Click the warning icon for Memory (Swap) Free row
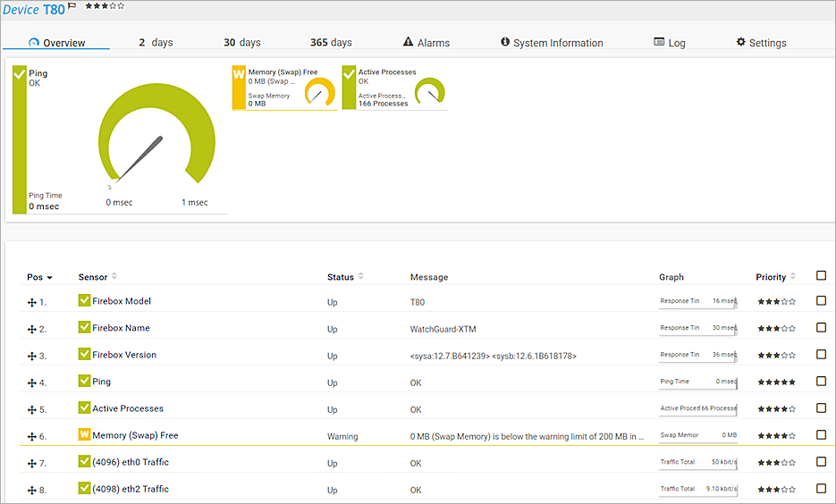This screenshot has height=504, width=836. pos(85,435)
